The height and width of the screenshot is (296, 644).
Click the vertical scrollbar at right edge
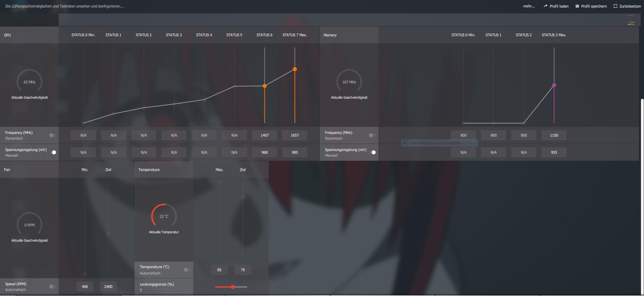tap(642, 196)
